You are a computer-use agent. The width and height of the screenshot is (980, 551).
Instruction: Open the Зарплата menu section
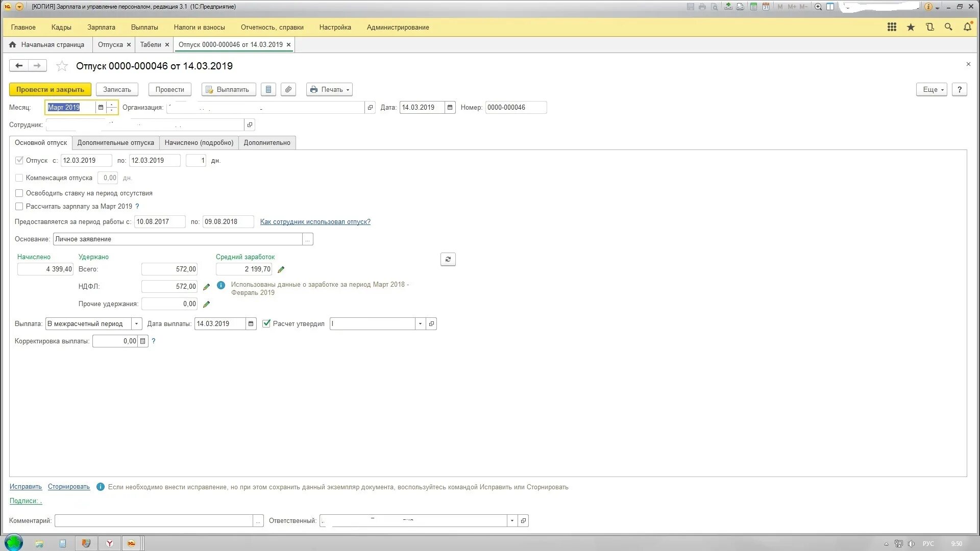tap(101, 27)
